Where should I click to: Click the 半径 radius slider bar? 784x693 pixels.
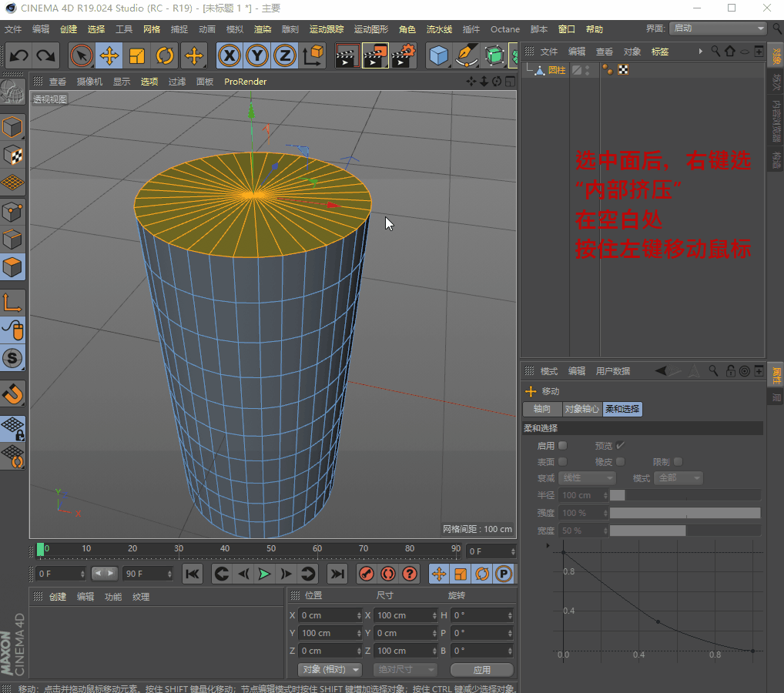685,495
